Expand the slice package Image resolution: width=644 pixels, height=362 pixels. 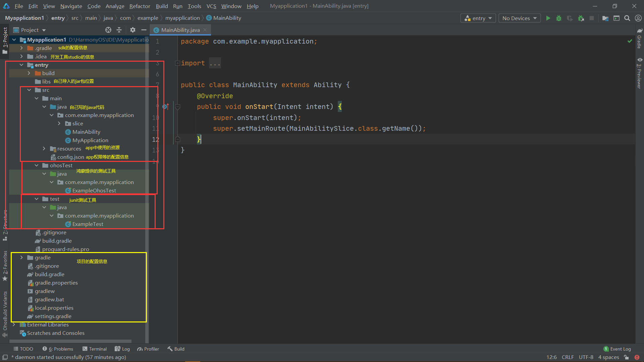tap(59, 123)
